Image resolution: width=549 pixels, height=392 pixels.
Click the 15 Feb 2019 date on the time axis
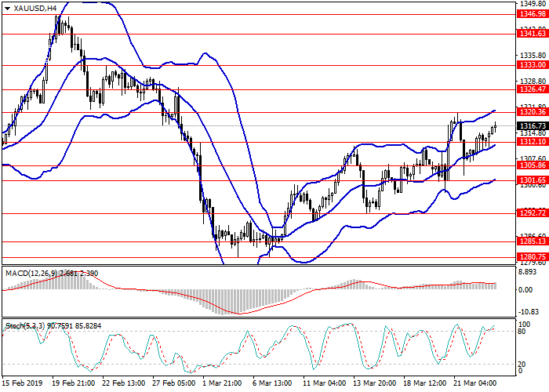(20, 383)
